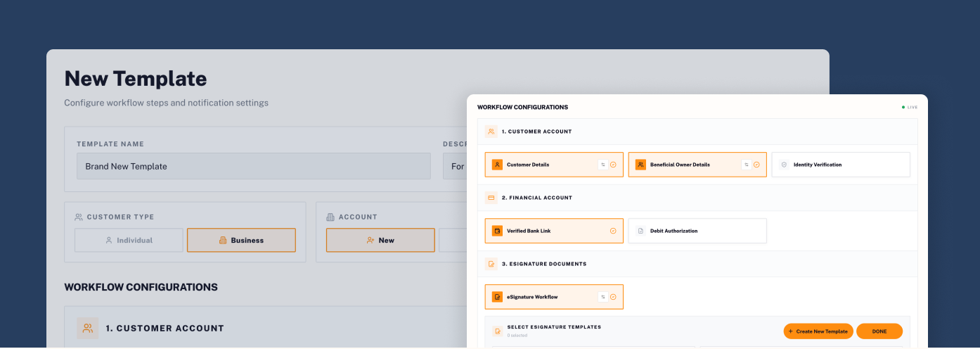This screenshot has width=980, height=349.
Task: Click the 'SELECT ESIGNATURE TEMPLATES' label
Action: pos(554,327)
